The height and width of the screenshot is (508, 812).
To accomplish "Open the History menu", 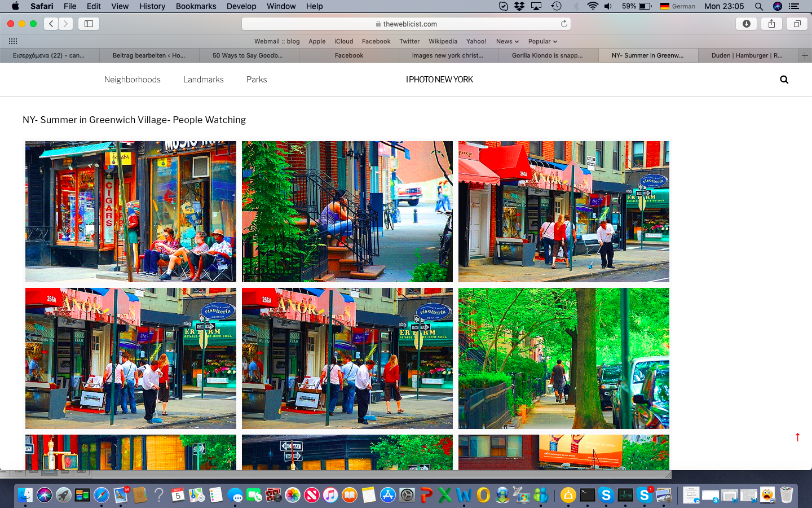I will tap(152, 6).
